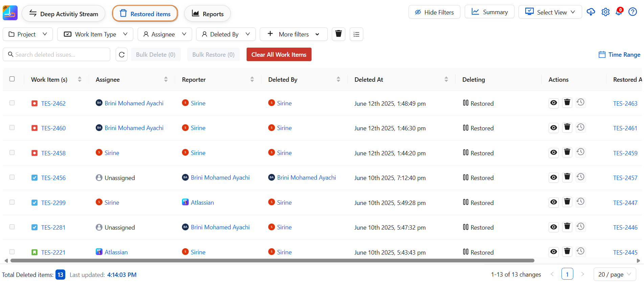The image size is (644, 283).
Task: Open the cloud download icon
Action: (x=591, y=12)
